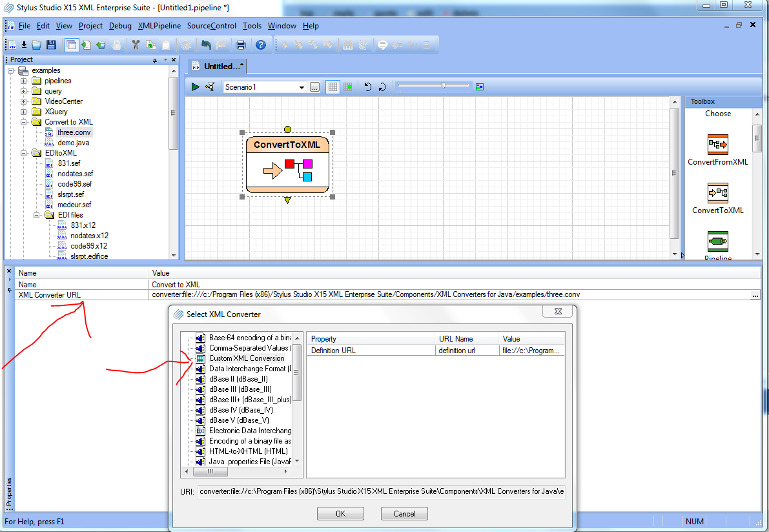Click the generate code icon beside play

210,87
